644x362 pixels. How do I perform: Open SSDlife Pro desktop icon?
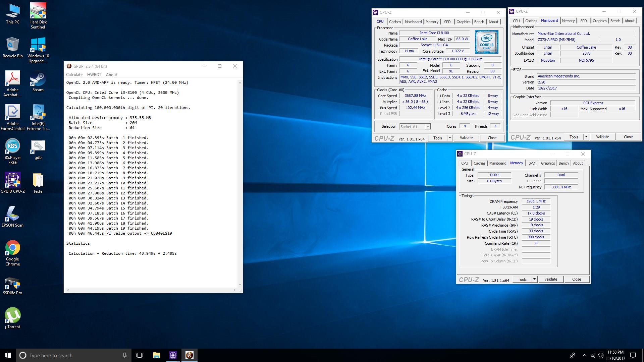click(13, 287)
